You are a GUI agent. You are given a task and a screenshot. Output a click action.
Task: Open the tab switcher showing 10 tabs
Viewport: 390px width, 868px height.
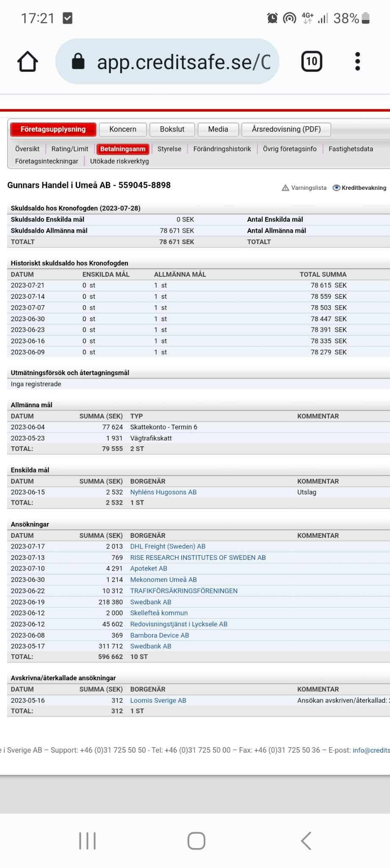(x=312, y=61)
